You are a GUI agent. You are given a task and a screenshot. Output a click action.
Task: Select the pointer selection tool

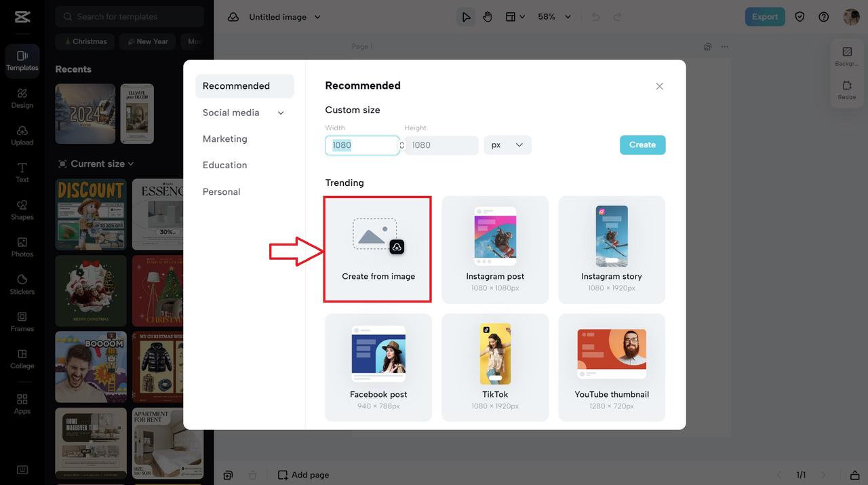click(466, 17)
